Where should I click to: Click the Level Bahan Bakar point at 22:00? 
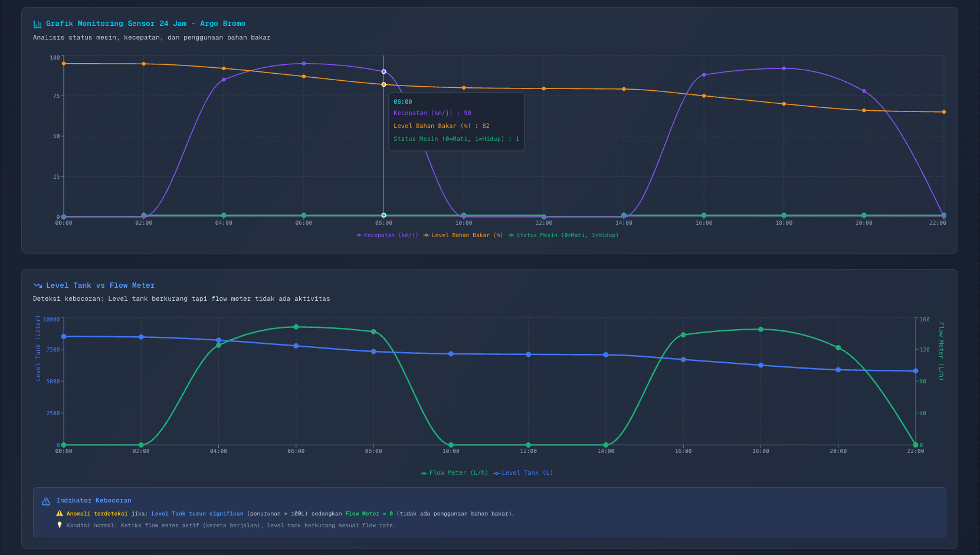[x=943, y=112]
